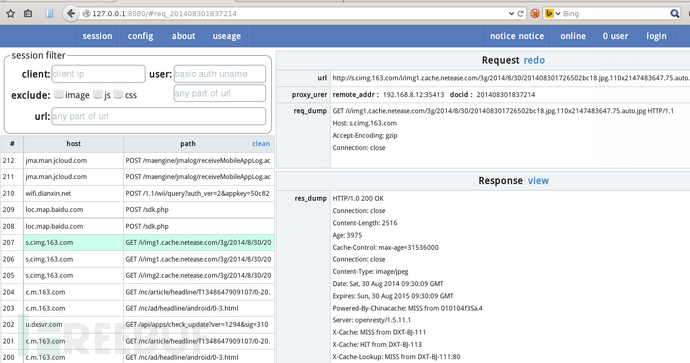
Task: Open the useage menu item
Action: pyautogui.click(x=227, y=36)
